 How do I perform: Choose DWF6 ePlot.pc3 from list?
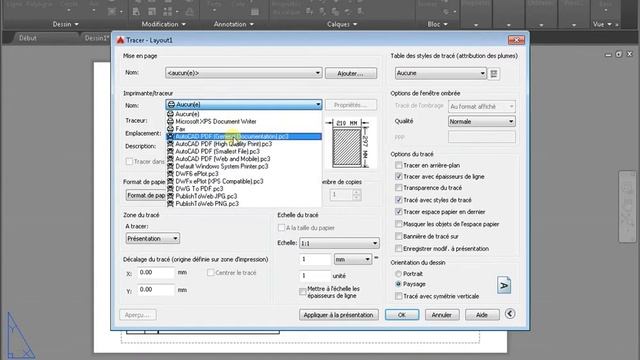pyautogui.click(x=244, y=174)
